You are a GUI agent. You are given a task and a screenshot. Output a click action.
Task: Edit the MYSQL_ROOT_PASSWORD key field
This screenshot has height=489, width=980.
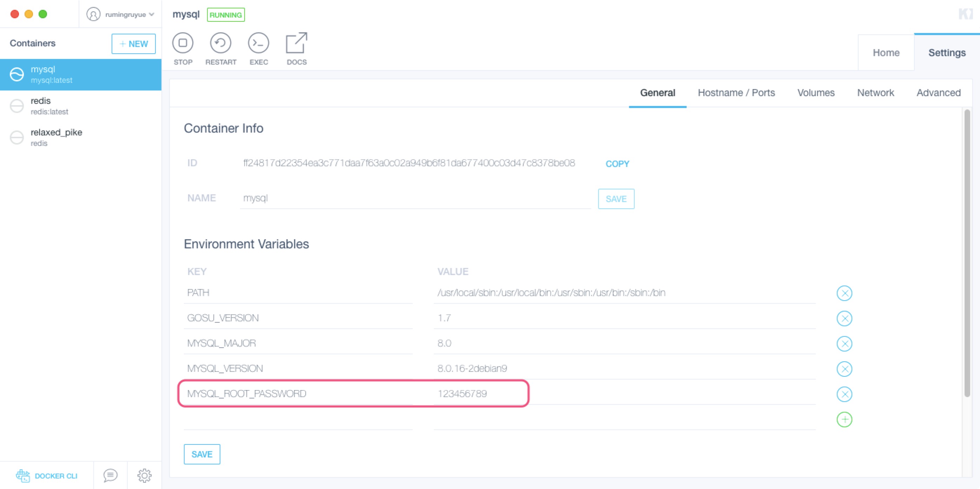[x=298, y=394]
